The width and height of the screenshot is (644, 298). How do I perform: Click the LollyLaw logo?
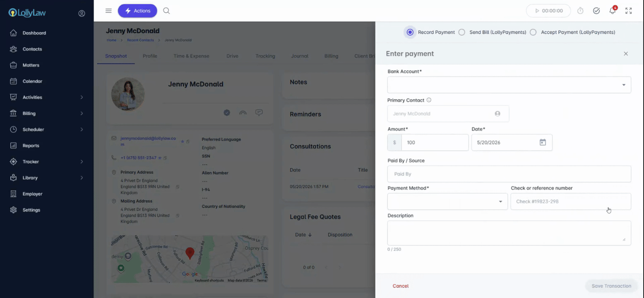click(27, 13)
